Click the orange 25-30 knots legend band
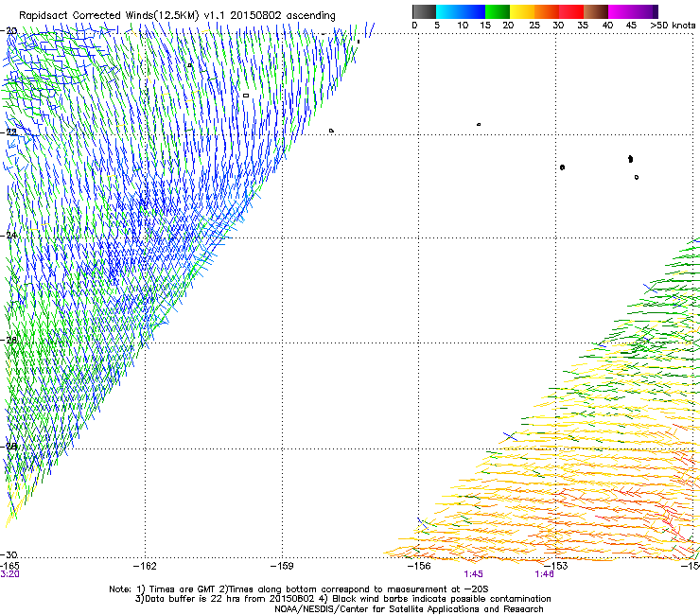This screenshot has height=615, width=700. coord(547,11)
